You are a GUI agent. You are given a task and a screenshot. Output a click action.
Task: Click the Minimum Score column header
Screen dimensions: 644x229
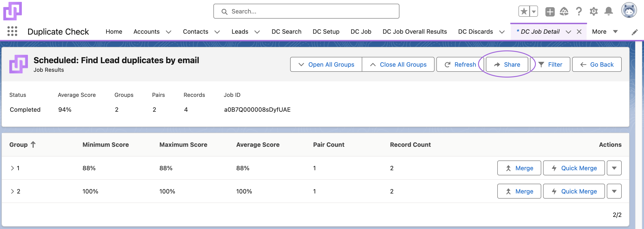(x=106, y=145)
